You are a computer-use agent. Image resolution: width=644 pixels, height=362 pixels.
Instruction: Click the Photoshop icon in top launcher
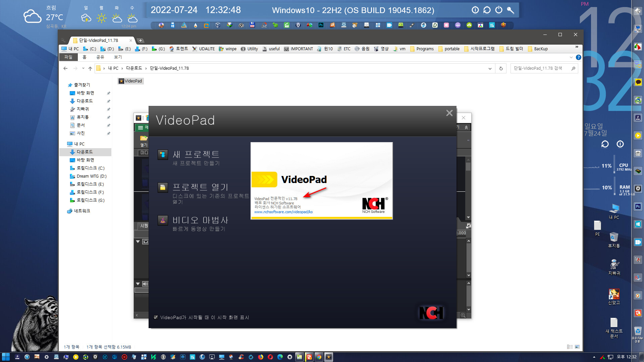[321, 25]
